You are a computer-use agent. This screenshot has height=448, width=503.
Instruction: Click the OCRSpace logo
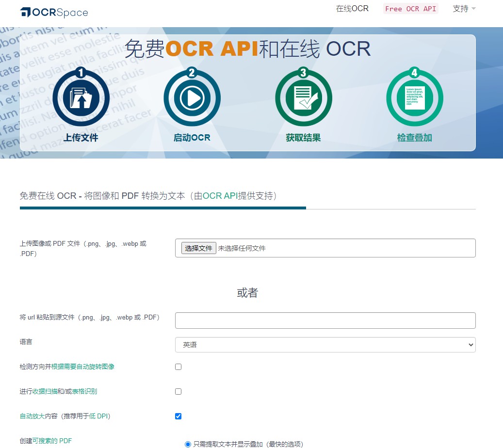tap(54, 12)
